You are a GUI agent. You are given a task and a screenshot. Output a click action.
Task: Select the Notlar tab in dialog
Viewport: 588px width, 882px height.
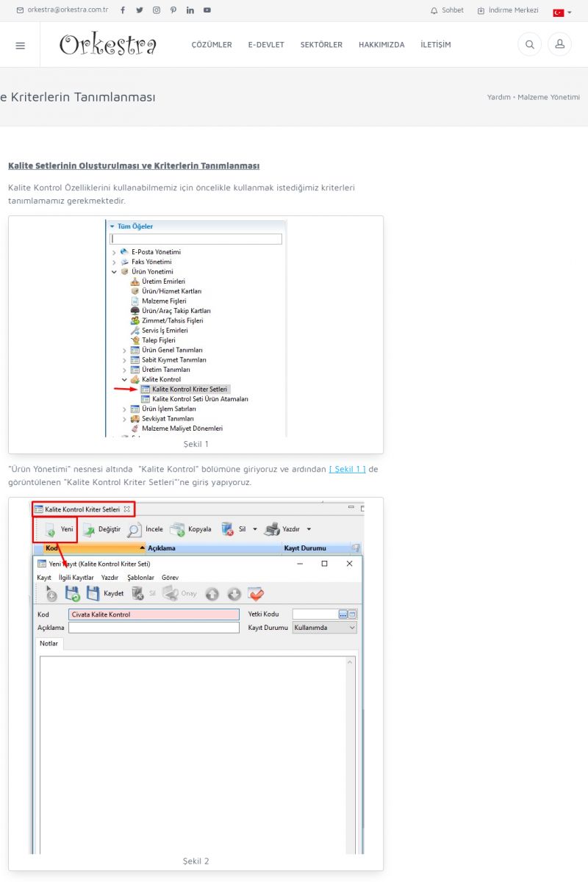click(49, 643)
